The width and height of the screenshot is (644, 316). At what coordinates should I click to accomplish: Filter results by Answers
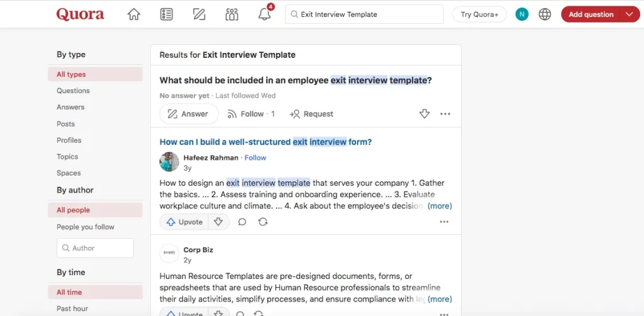[70, 107]
